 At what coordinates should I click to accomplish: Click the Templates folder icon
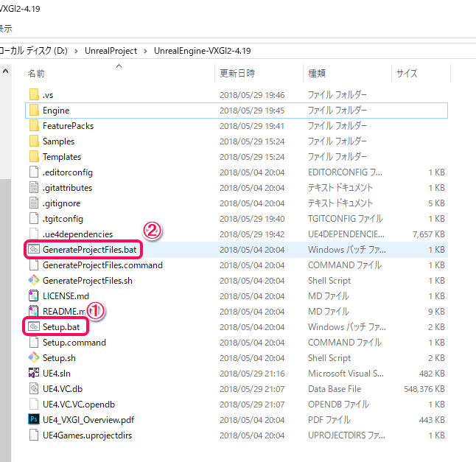[x=34, y=157]
